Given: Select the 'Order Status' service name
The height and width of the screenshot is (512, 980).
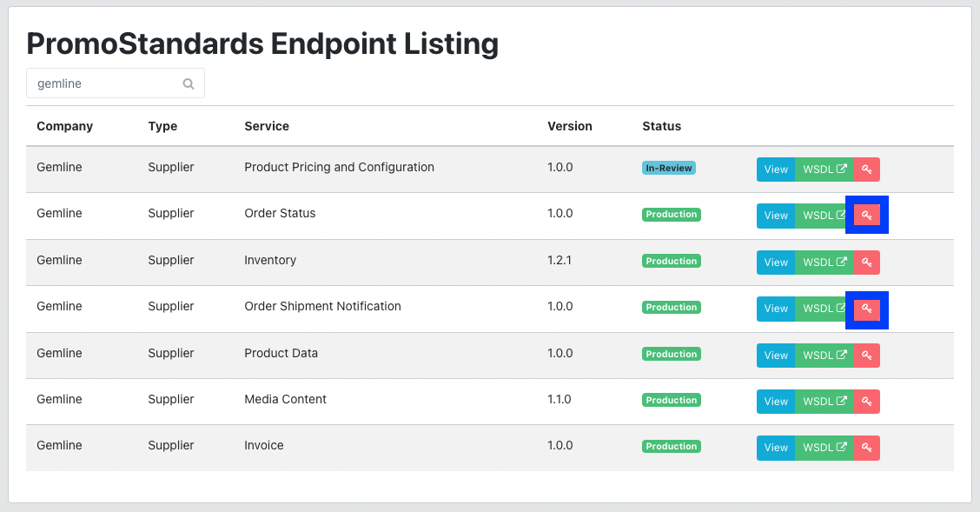Looking at the screenshot, I should 280,213.
